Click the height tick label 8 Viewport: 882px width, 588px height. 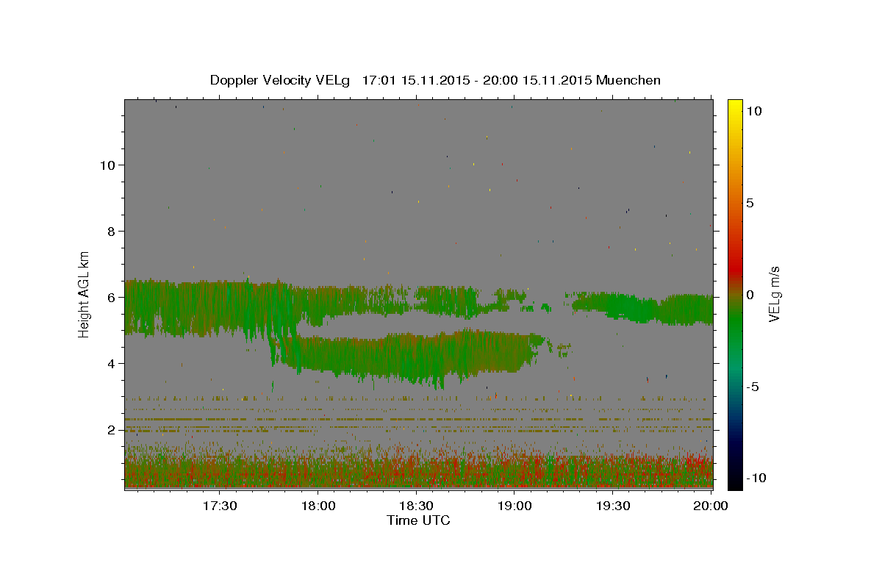tap(112, 231)
